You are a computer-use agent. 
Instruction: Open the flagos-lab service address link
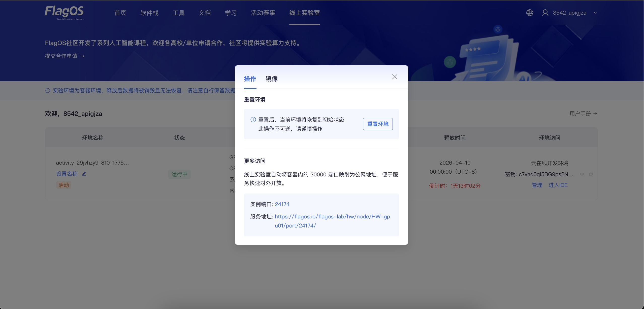pos(332,221)
